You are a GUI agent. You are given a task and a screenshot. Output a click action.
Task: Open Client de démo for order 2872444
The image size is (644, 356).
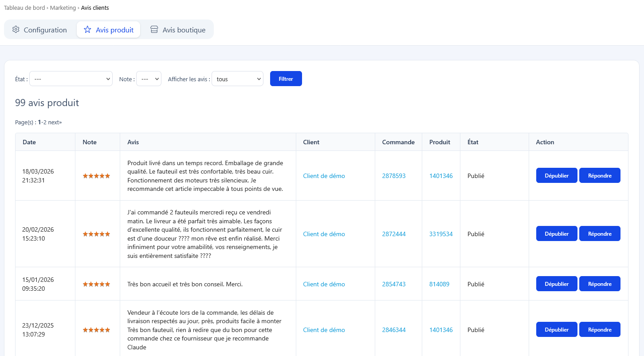point(324,234)
